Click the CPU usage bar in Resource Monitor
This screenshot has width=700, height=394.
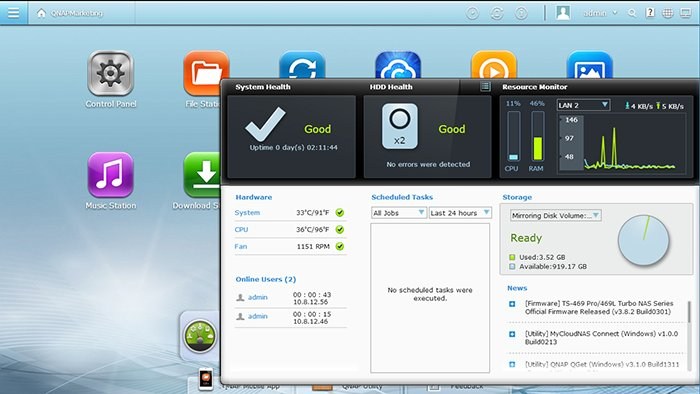pos(513,136)
